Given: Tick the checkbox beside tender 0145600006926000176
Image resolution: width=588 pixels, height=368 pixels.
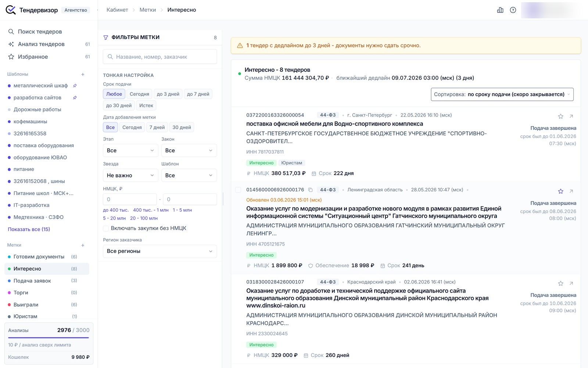Looking at the screenshot, I should click(238, 190).
